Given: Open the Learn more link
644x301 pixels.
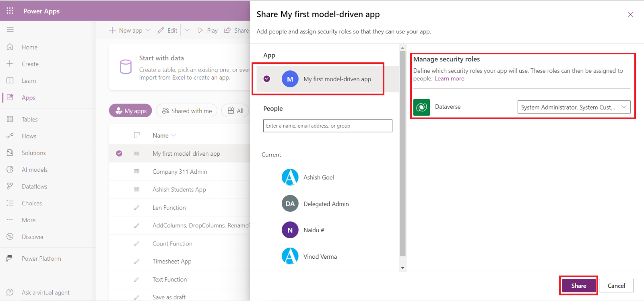Looking at the screenshot, I should point(449,78).
